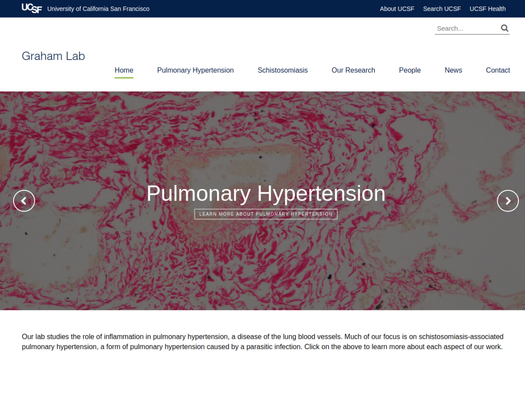525x420 pixels.
Task: Open Schistosomiasis menu item
Action: coord(283,70)
